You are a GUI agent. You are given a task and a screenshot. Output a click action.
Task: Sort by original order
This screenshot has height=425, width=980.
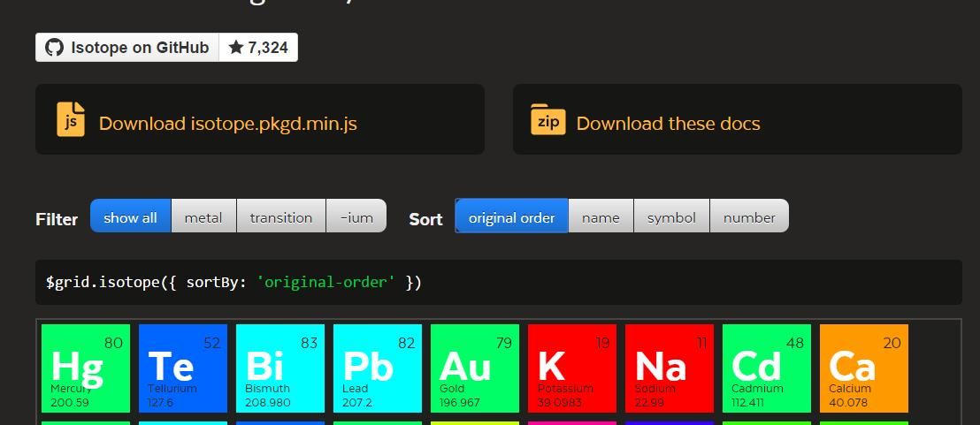click(x=511, y=217)
